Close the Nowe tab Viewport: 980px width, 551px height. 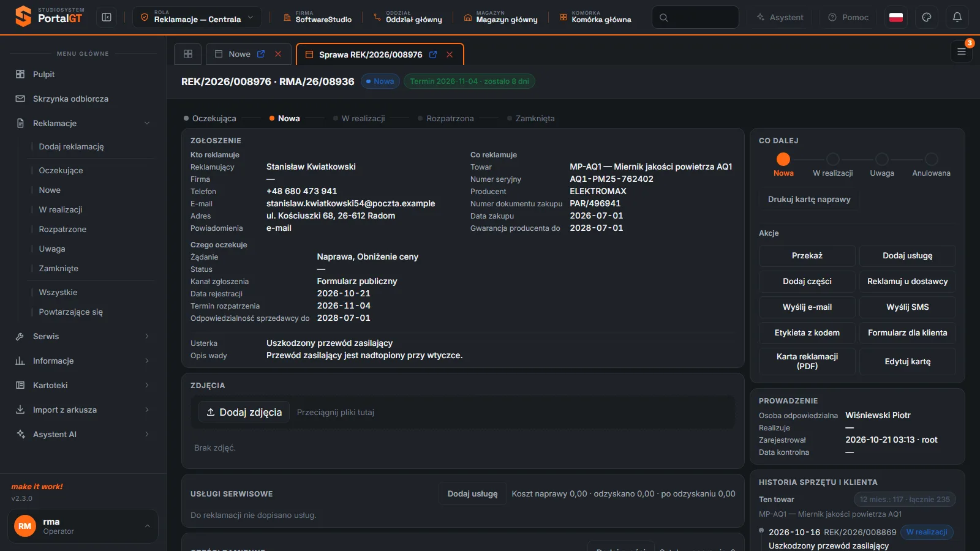point(278,54)
